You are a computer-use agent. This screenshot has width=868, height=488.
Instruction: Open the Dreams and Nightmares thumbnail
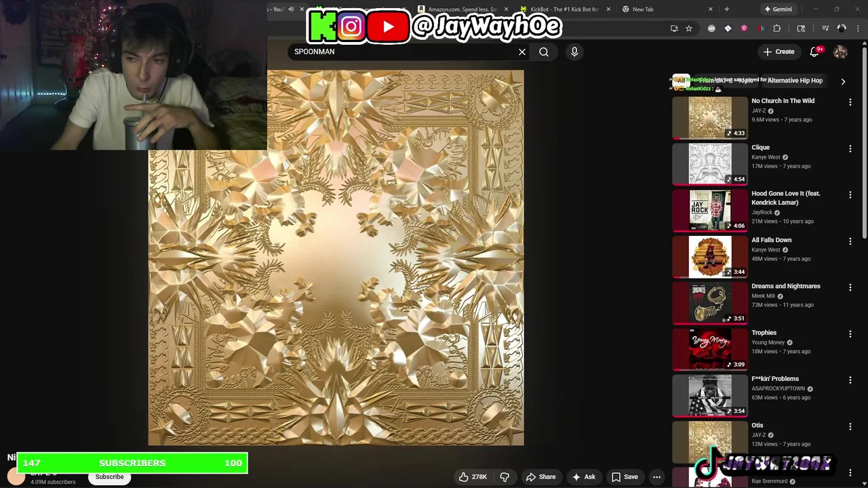pyautogui.click(x=710, y=303)
